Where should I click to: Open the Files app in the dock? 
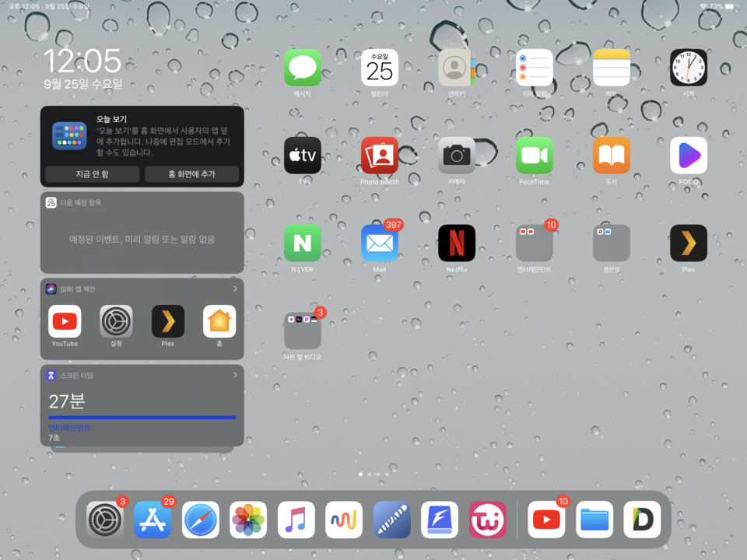click(x=594, y=520)
